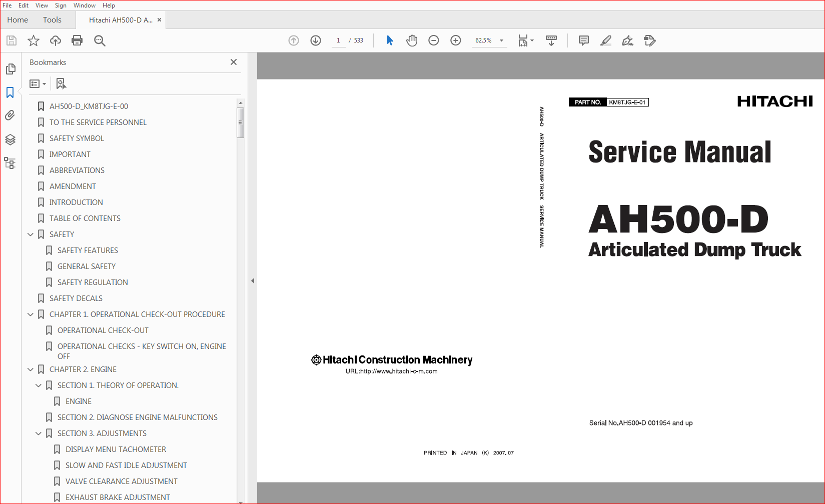Viewport: 825px width, 504px height.
Task: Collapse the navigation pane with arrow handle
Action: point(253,281)
